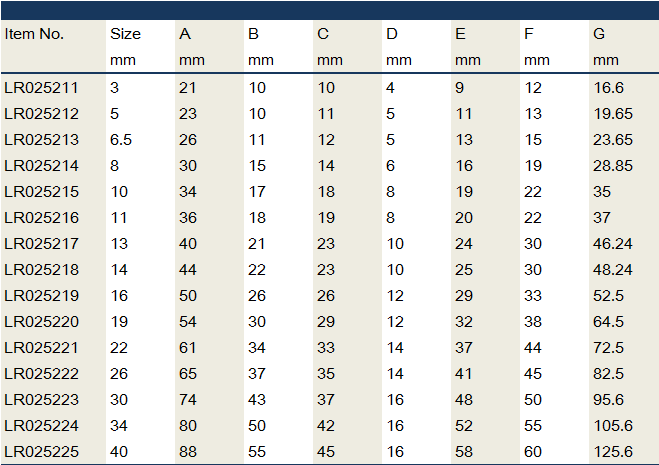Select the 46.24 measurement cell

point(612,244)
